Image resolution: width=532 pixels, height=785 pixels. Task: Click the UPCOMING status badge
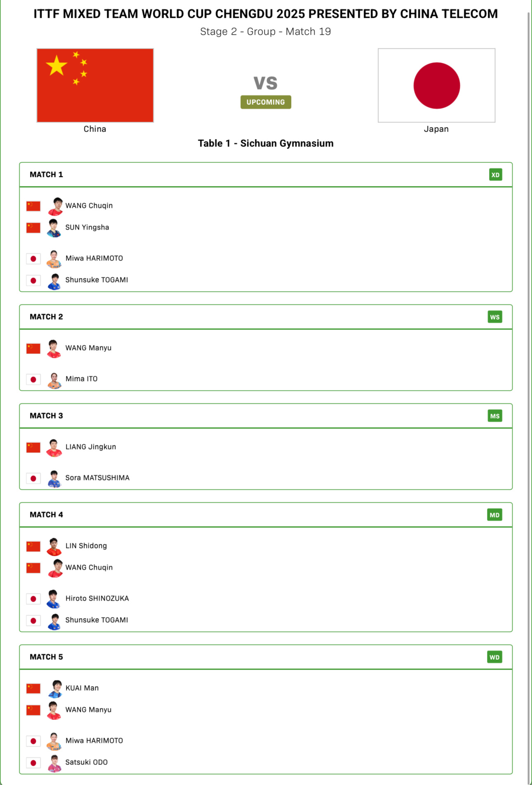pyautogui.click(x=266, y=102)
